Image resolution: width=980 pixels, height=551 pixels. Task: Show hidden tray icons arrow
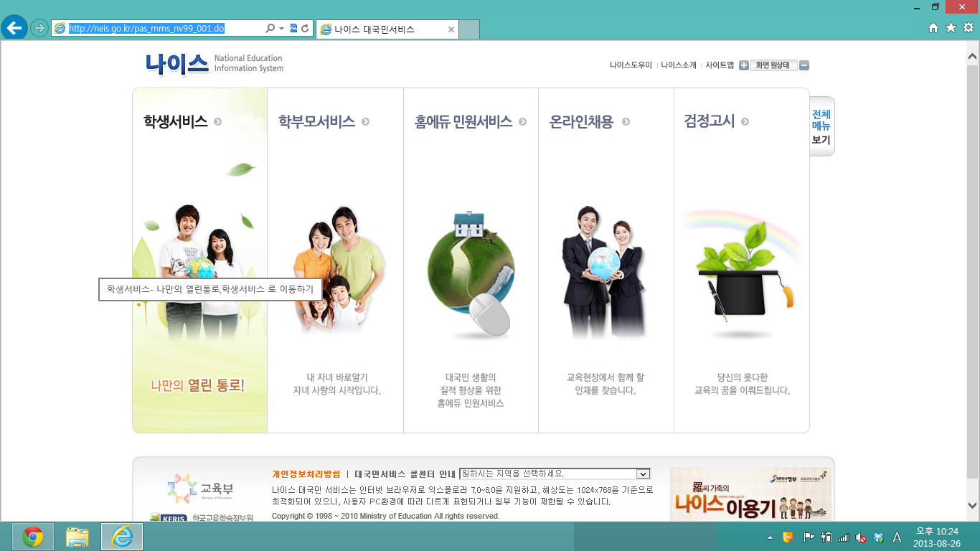771,537
